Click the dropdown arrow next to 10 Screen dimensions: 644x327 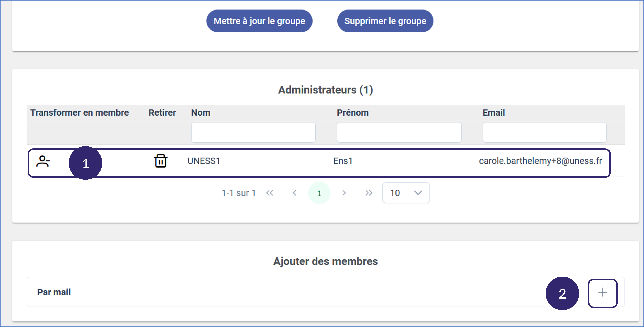click(418, 193)
